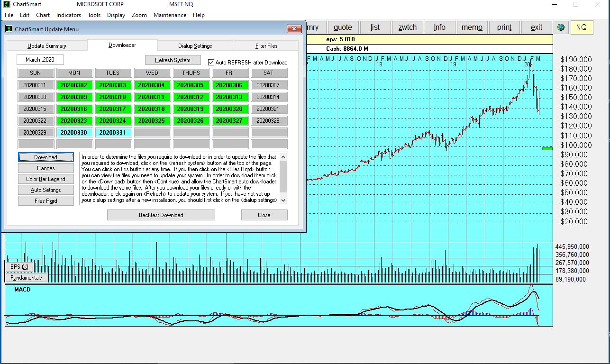Switch to the Dialup Settings tab
Screen dimensions: 610x364
[195, 46]
